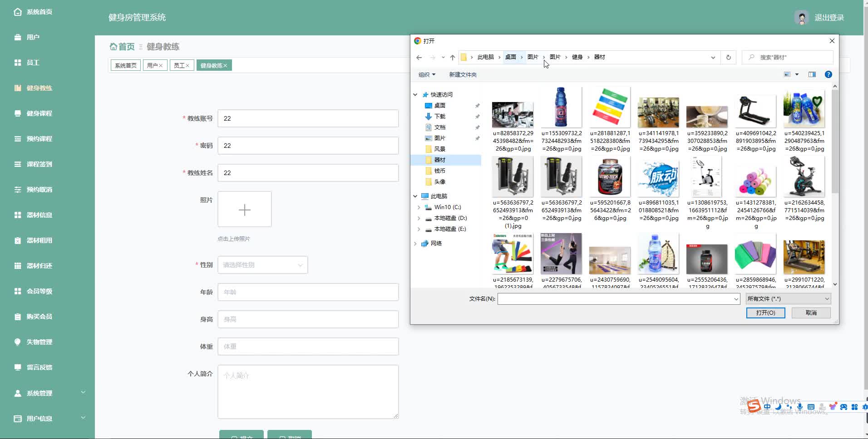Refresh the file dialog folder
Viewport: 868px width, 439px height.
point(729,58)
